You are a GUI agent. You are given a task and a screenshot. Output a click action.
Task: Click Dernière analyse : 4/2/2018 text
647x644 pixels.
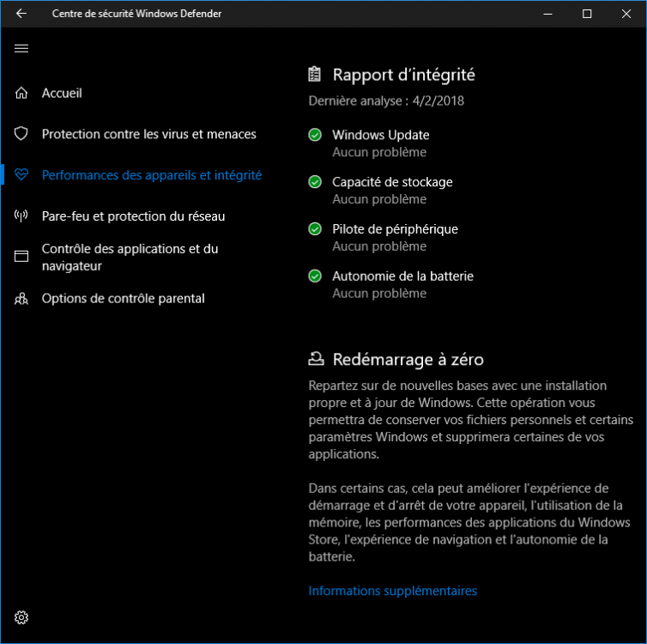(x=386, y=100)
